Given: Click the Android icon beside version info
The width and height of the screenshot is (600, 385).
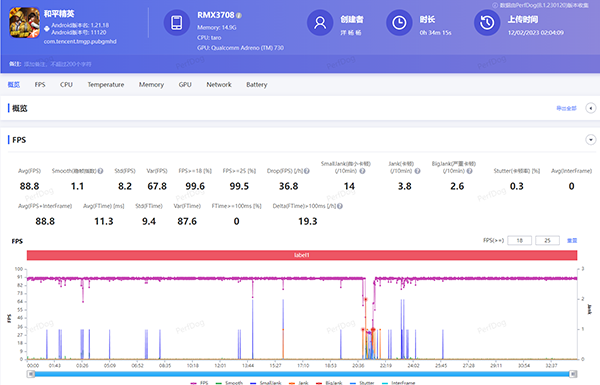Looking at the screenshot, I should pyautogui.click(x=47, y=29).
